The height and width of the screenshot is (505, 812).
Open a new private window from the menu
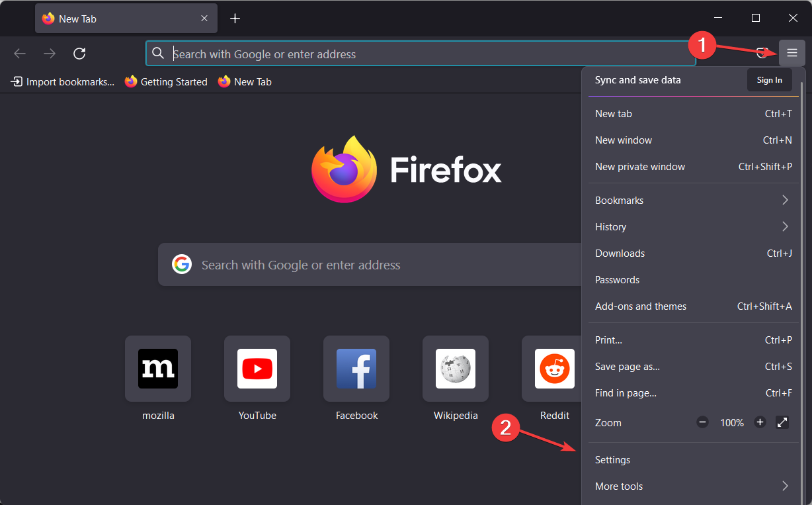tap(639, 166)
